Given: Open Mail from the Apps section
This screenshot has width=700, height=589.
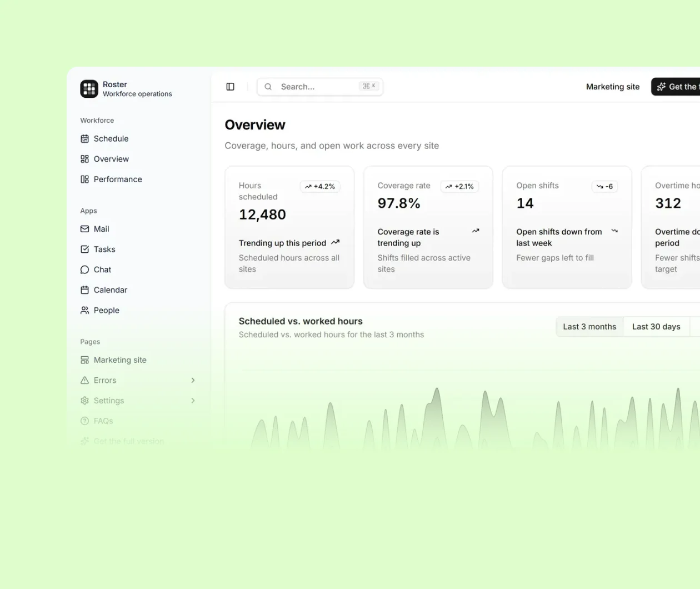Looking at the screenshot, I should point(139,229).
